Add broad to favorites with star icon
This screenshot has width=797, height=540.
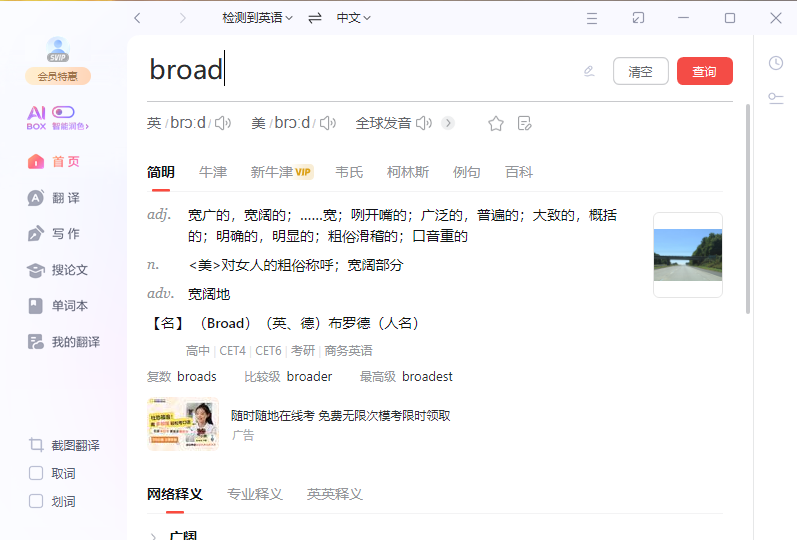point(496,124)
